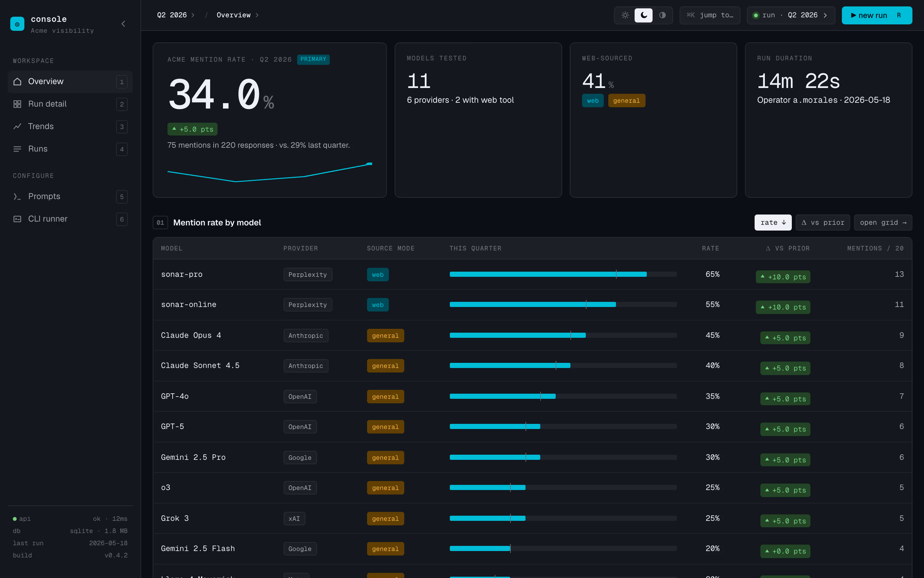Click the Trends line-chart icon
924x578 pixels.
pyautogui.click(x=17, y=127)
